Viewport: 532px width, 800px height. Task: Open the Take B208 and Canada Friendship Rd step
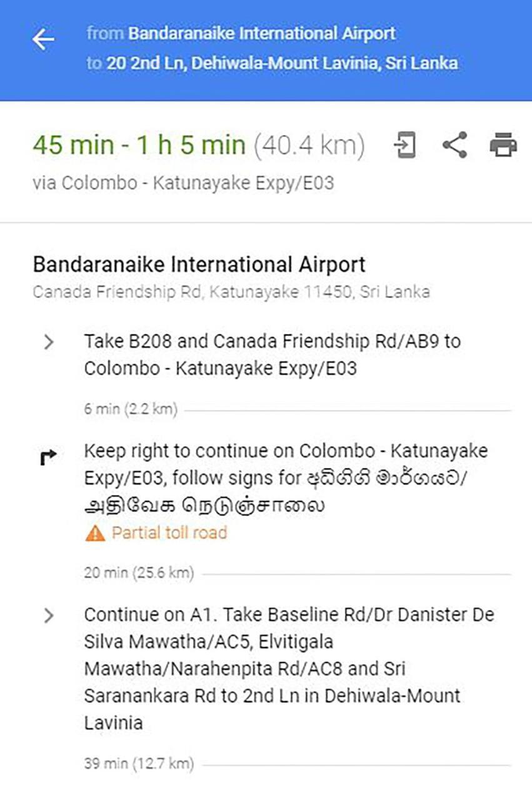tap(273, 354)
